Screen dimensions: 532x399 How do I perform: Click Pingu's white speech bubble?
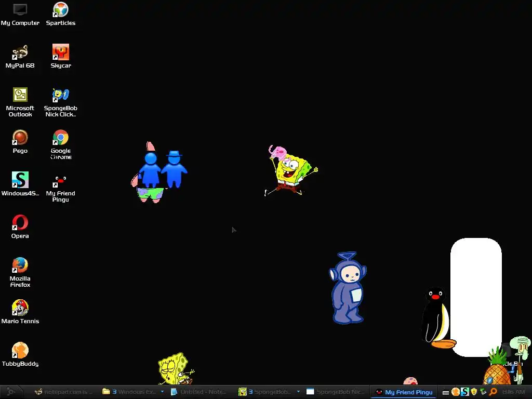[x=476, y=297]
